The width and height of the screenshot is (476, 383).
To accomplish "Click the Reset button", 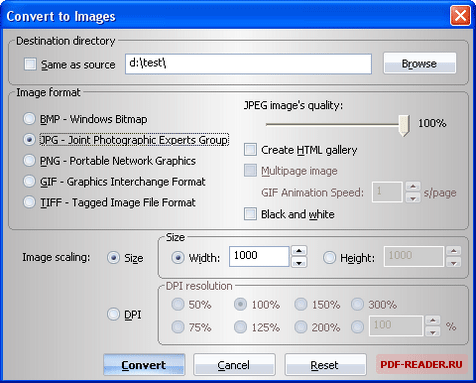I will coord(325,365).
